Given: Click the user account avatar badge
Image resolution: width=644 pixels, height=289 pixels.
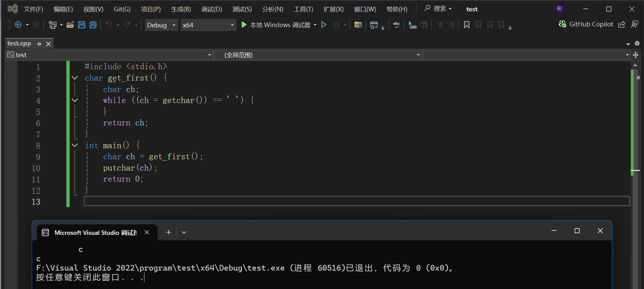Looking at the screenshot, I should coord(559,9).
